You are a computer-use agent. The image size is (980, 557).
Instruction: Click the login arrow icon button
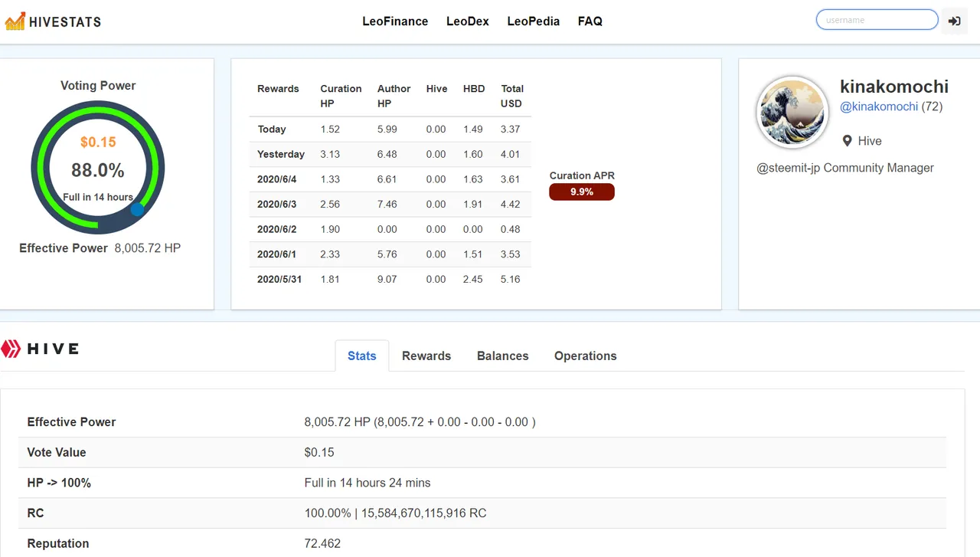click(x=954, y=21)
